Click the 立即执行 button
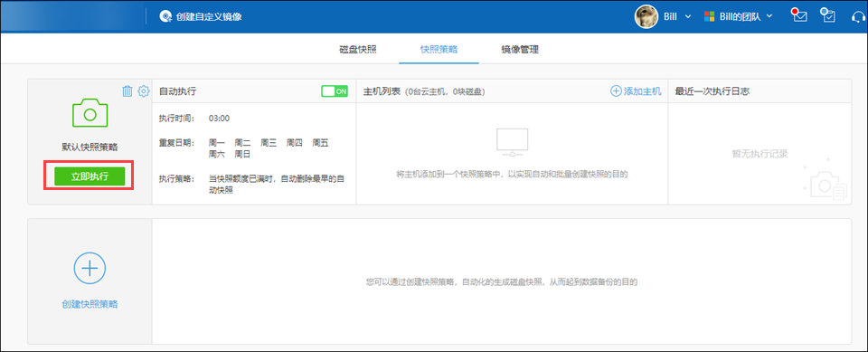 click(x=90, y=176)
